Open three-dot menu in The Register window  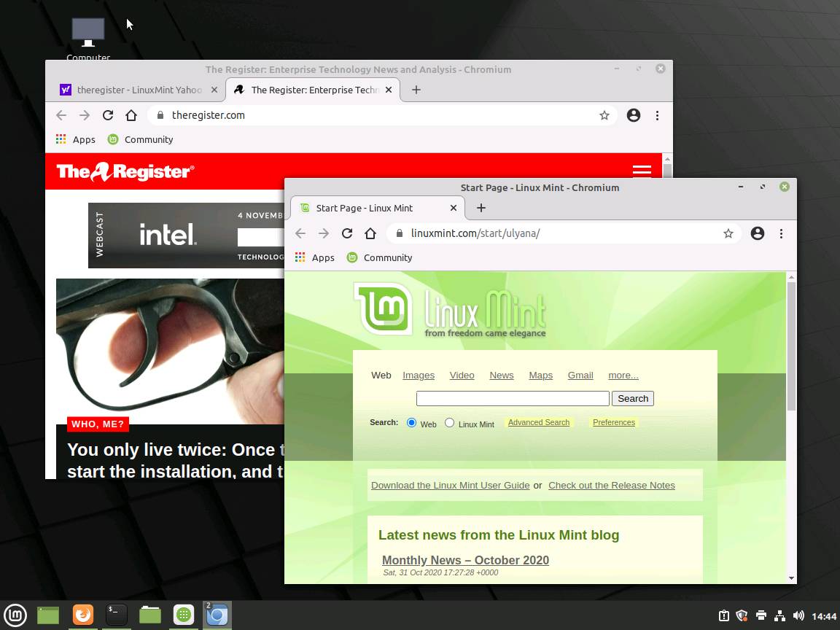click(657, 115)
